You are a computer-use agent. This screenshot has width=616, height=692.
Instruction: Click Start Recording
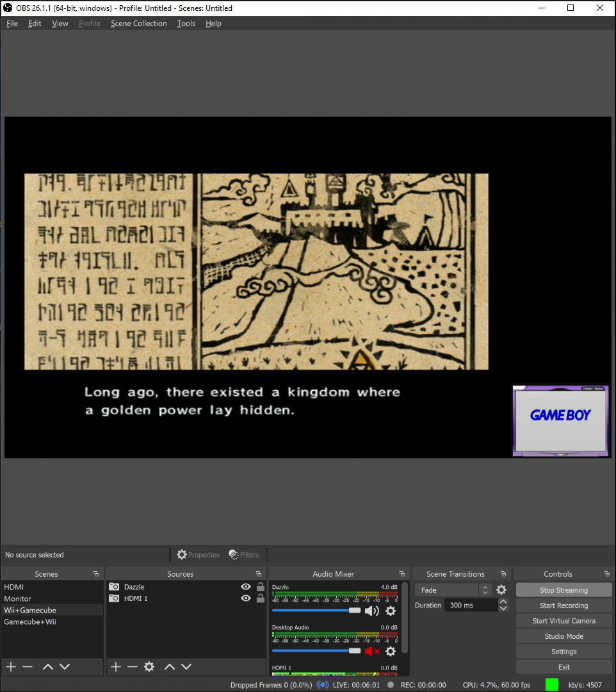pos(563,605)
